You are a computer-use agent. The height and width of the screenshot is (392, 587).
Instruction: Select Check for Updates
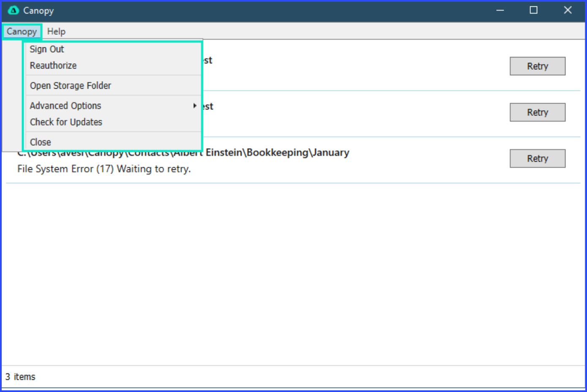112,122
